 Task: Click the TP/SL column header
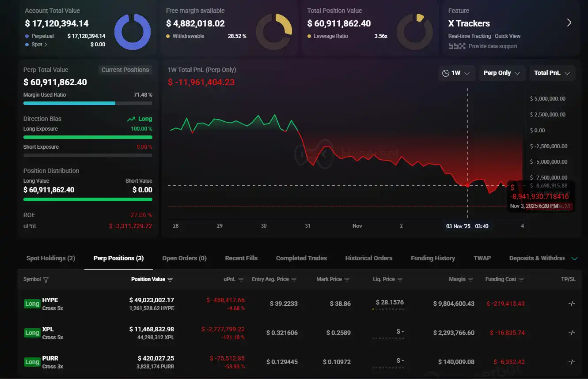tap(568, 279)
